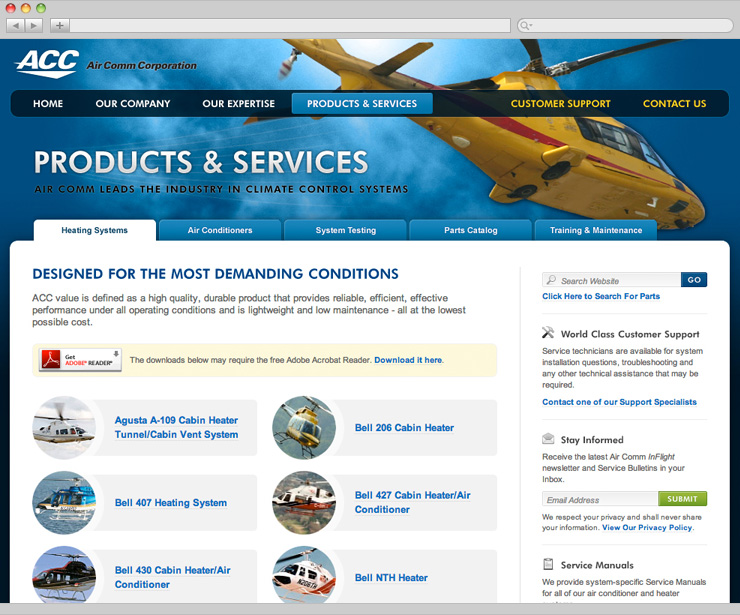
Task: Open Bell 427 Cabin Heater/Air Conditioner link
Action: click(x=412, y=502)
